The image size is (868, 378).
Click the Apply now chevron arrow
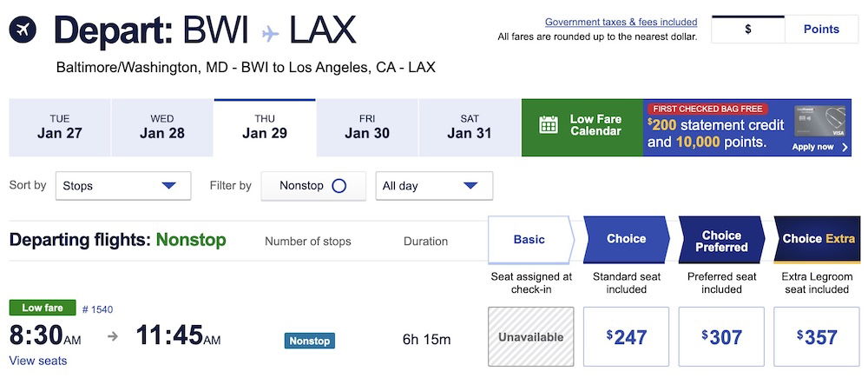point(845,147)
